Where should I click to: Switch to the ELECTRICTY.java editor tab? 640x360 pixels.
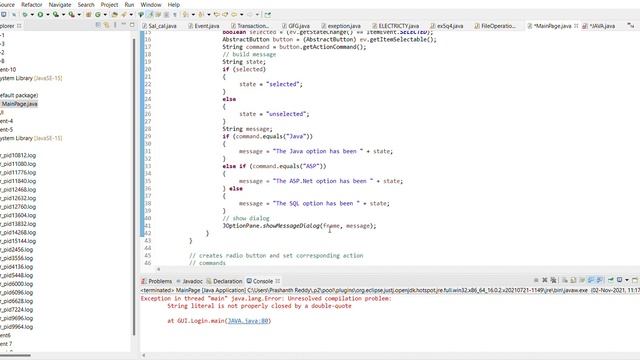click(x=395, y=26)
